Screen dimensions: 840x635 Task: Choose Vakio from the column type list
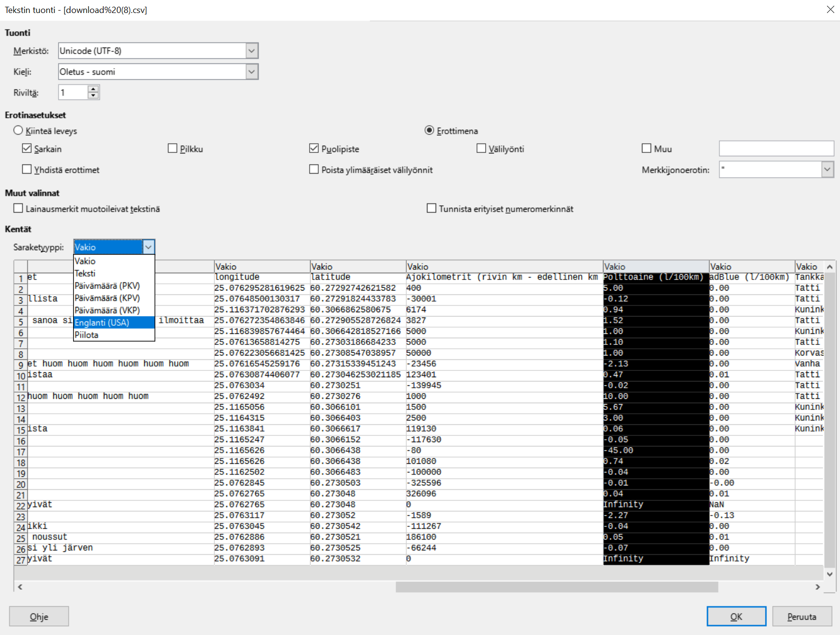(x=114, y=261)
